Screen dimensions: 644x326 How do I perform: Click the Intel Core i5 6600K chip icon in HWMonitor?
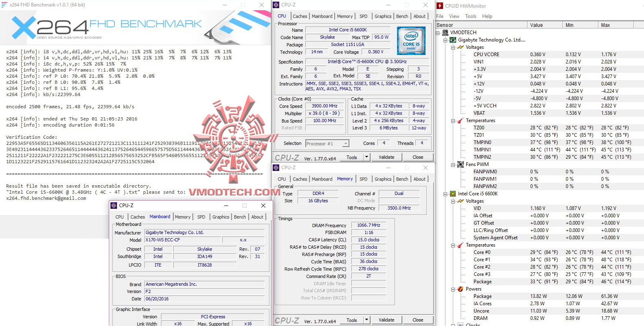pyautogui.click(x=453, y=194)
